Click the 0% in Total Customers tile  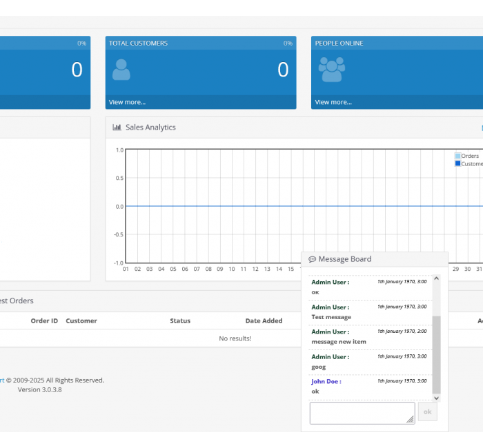coord(288,43)
